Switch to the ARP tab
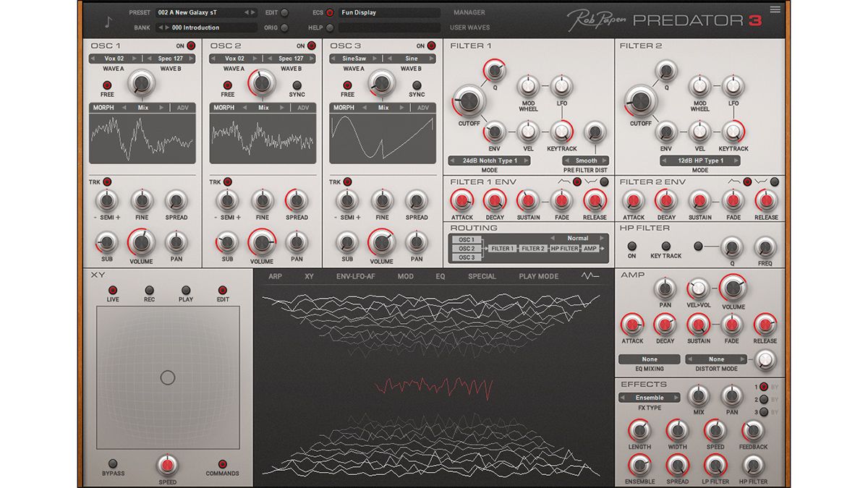 pyautogui.click(x=275, y=275)
